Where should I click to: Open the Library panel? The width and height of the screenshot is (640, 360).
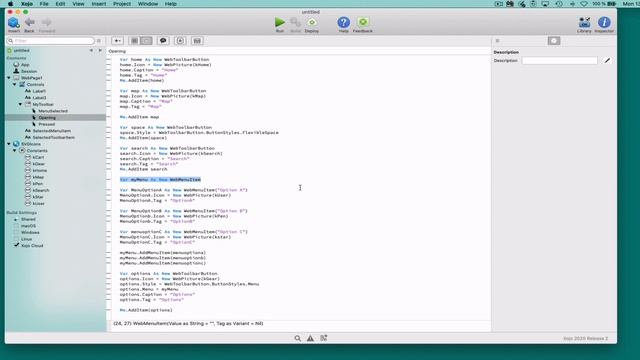point(584,24)
